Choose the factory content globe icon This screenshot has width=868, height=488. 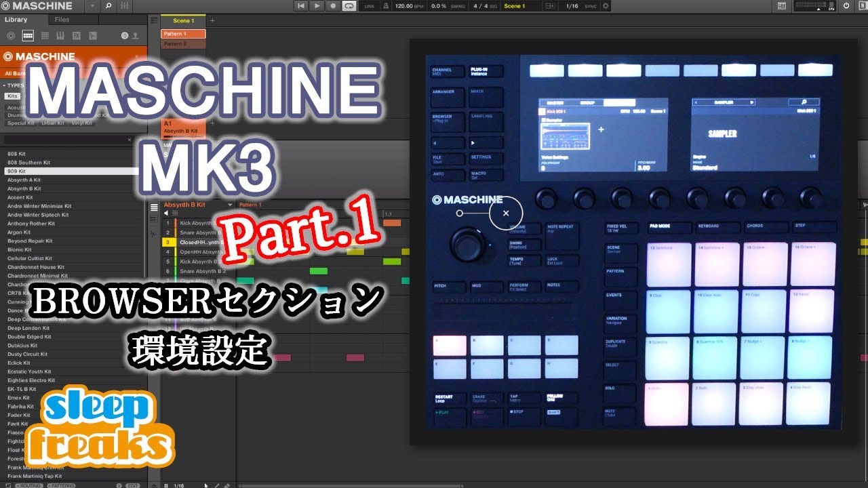[x=125, y=35]
